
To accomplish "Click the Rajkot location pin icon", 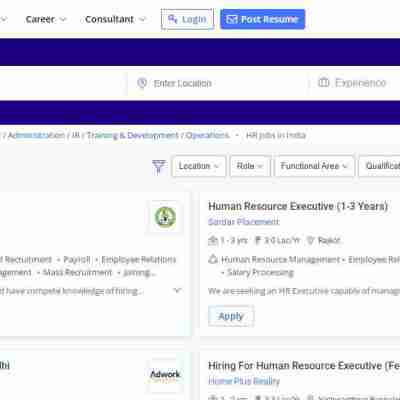I will (x=311, y=240).
